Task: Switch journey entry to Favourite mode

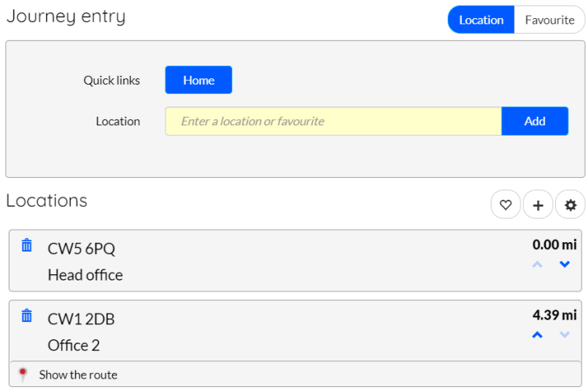Action: [550, 20]
